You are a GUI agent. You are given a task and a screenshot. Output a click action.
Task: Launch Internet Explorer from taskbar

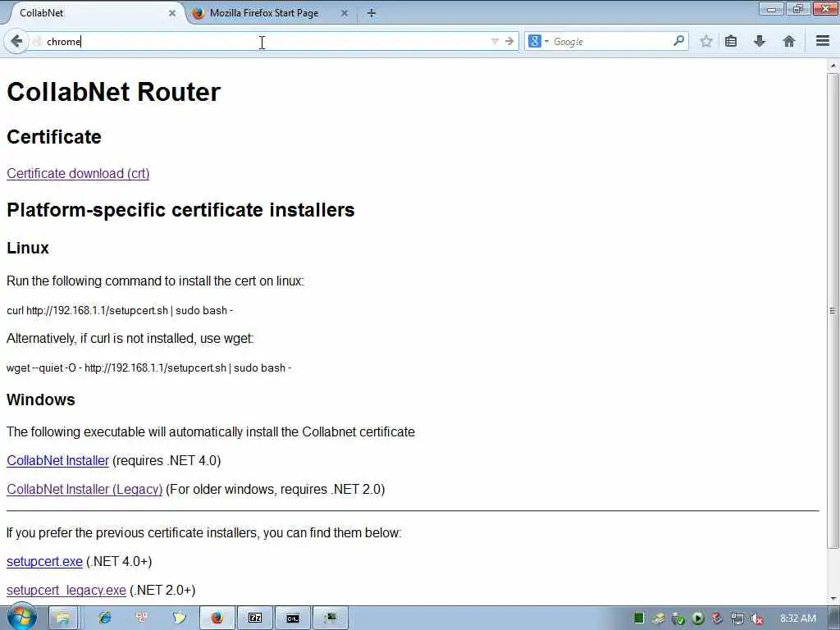104,619
